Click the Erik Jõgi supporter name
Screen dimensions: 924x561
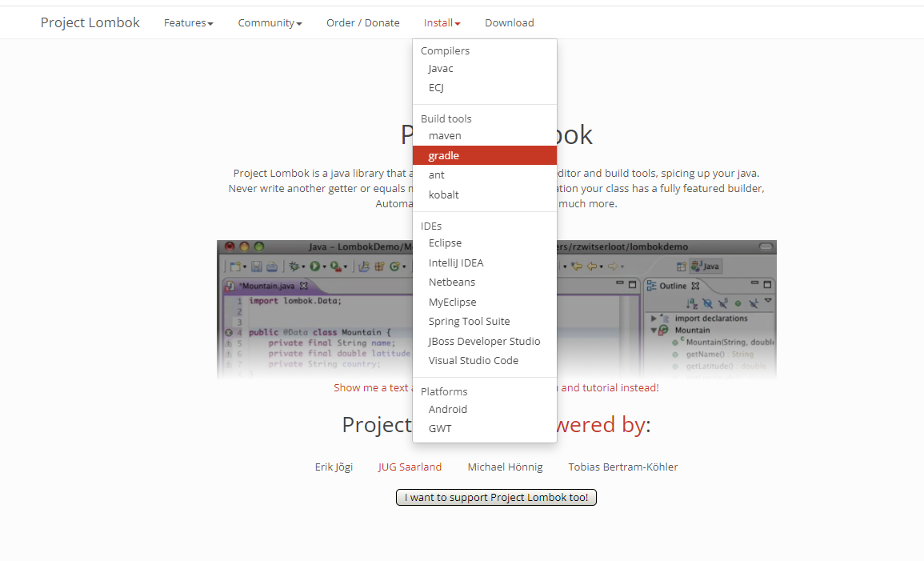pyautogui.click(x=334, y=467)
